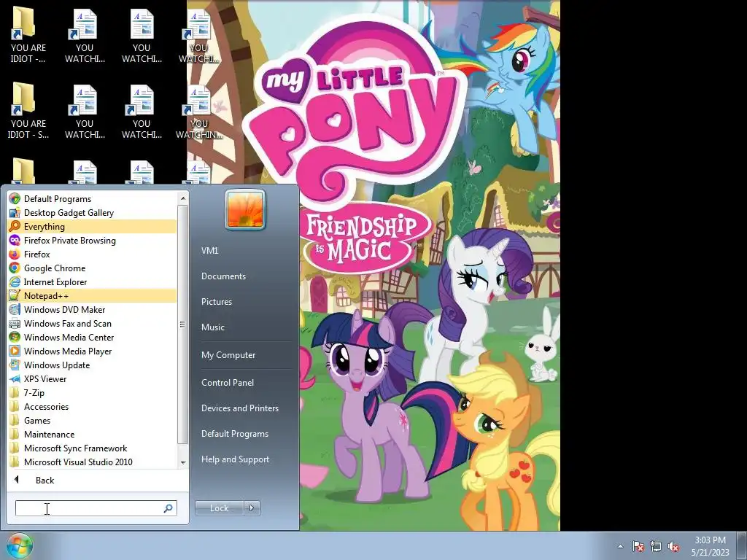This screenshot has height=560, width=747.
Task: Open the Default Programs icon in the programs list
Action: [x=15, y=199]
